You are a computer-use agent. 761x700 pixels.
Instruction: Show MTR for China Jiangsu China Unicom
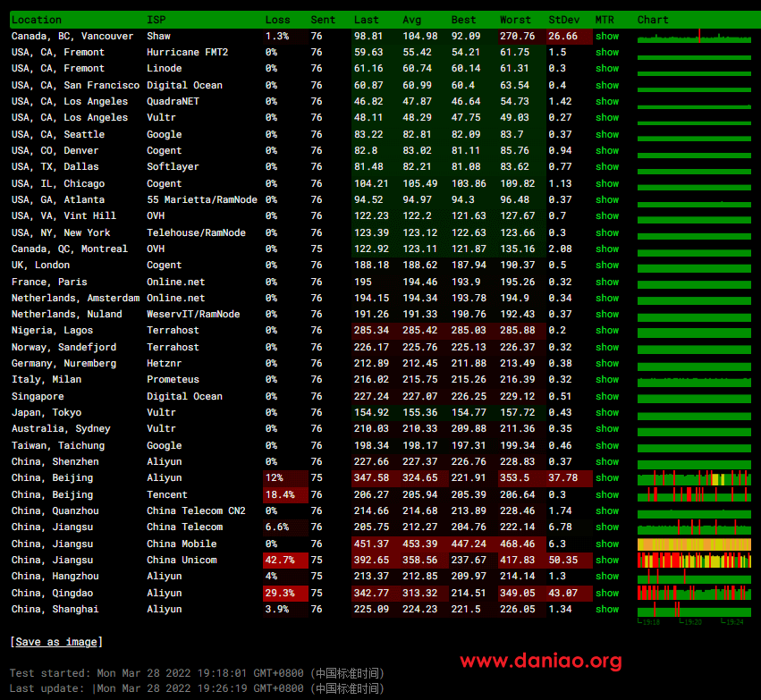606,561
